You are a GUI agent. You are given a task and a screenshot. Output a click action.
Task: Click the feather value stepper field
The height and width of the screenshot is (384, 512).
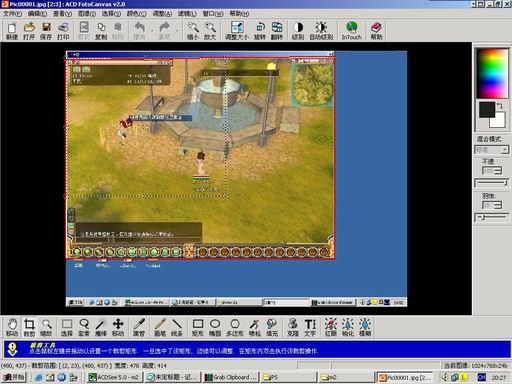tap(492, 205)
